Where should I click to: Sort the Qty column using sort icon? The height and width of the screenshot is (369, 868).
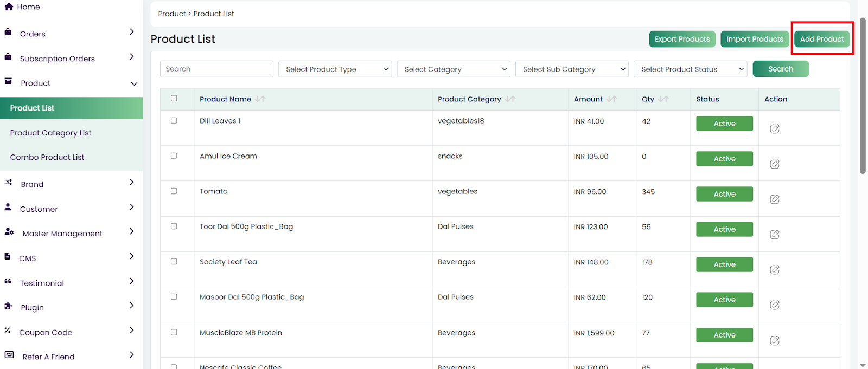coord(663,99)
